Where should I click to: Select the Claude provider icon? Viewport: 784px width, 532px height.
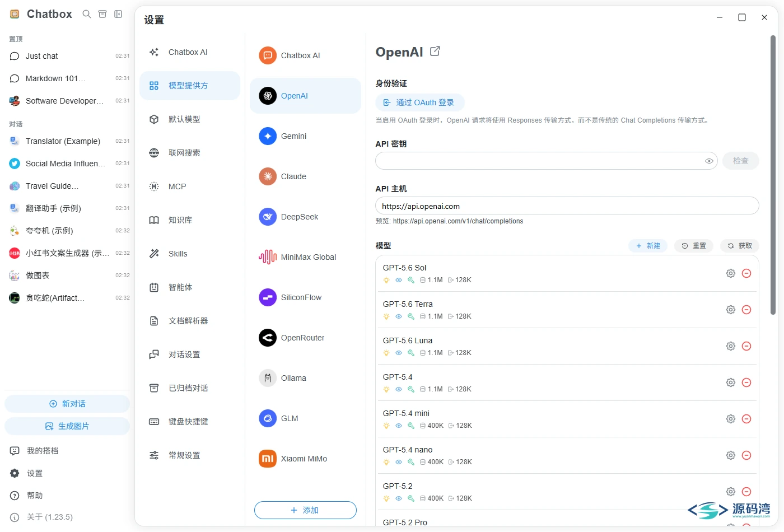coord(268,176)
